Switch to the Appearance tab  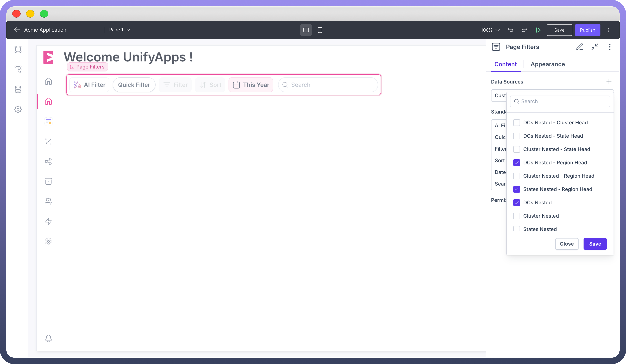pyautogui.click(x=547, y=64)
